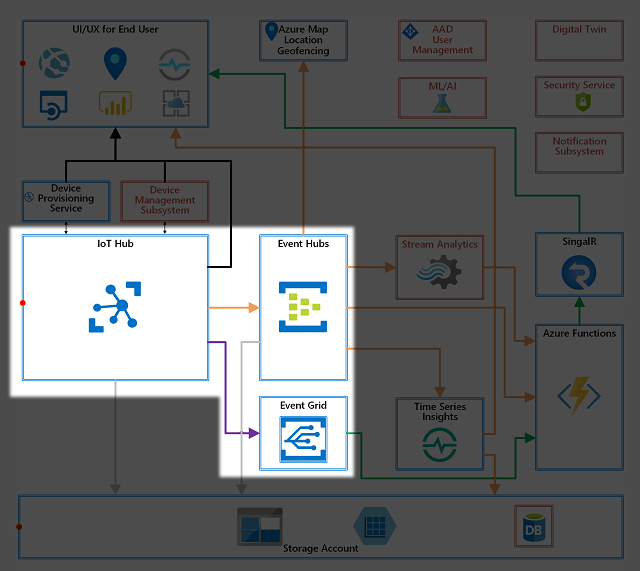Select the Azure Map Location Geofencing text
Viewport: 640px width, 571px height.
[303, 40]
